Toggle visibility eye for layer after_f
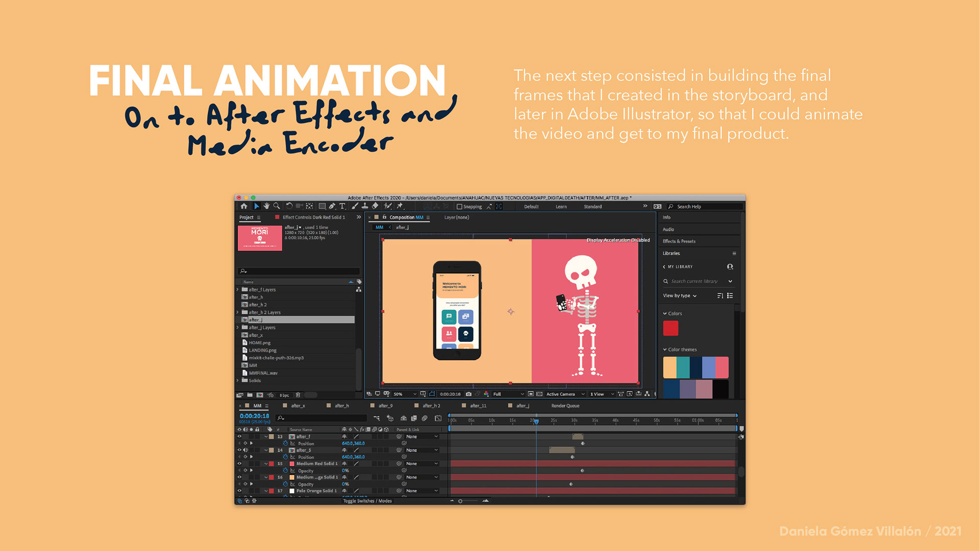Viewport: 980px width, 551px height. click(239, 437)
